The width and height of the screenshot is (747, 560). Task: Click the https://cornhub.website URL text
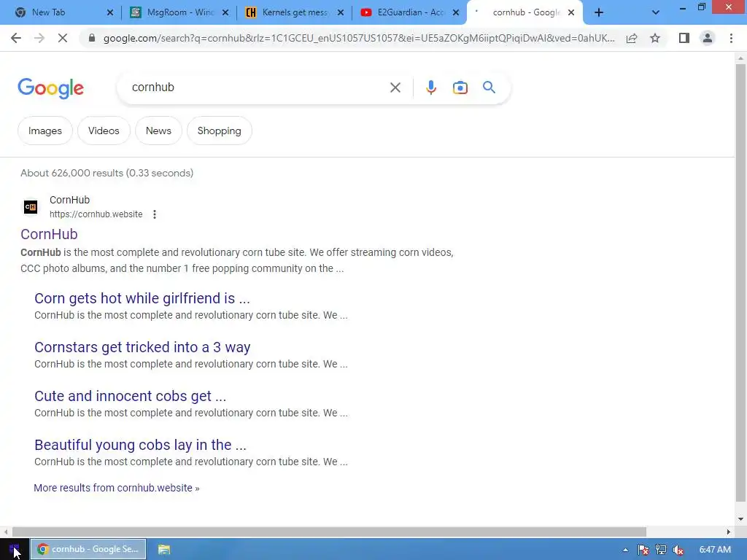(x=96, y=215)
